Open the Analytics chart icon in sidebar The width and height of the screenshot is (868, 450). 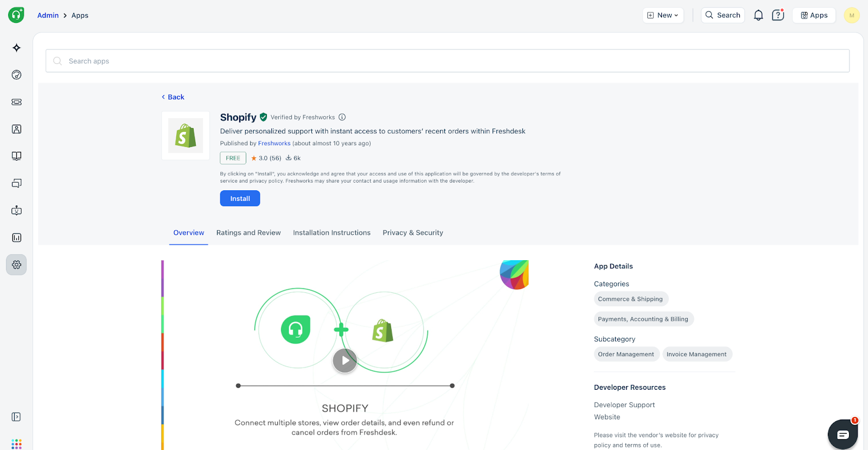coord(17,237)
